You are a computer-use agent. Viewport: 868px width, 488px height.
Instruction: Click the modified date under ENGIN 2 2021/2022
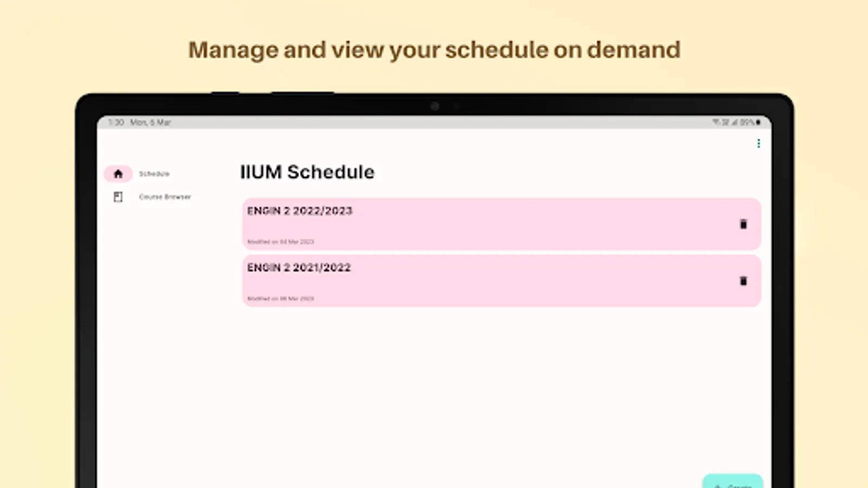pyautogui.click(x=280, y=299)
